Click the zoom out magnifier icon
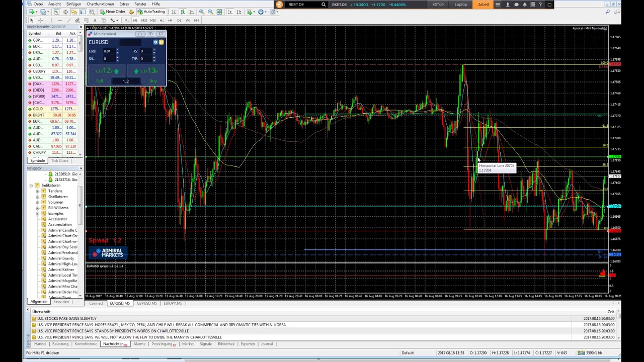Viewport: 644px width, 362px height. [x=210, y=12]
